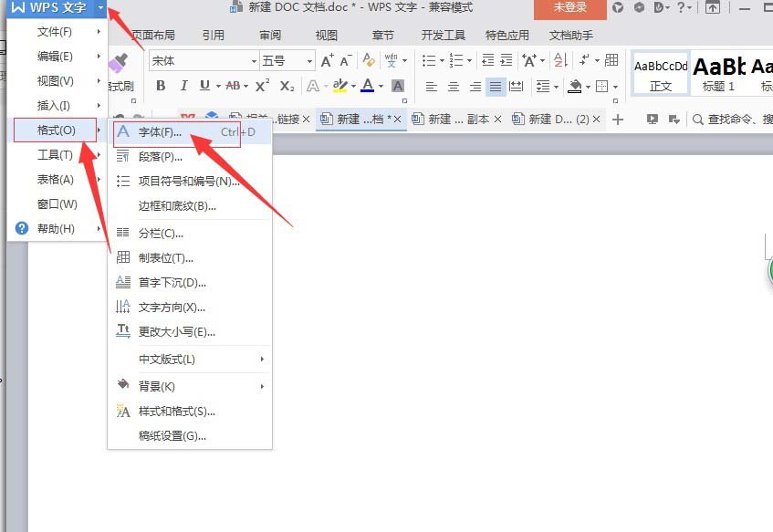Open highlight color dropdown arrow
This screenshot has height=532, width=773.
(x=353, y=87)
